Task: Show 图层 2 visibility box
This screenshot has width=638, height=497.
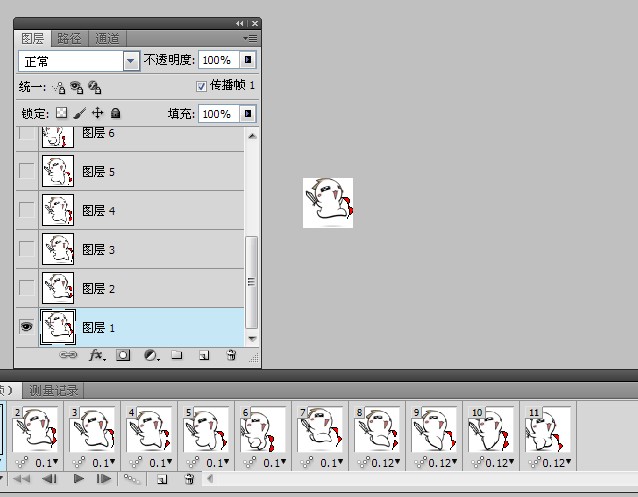Action: click(27, 288)
